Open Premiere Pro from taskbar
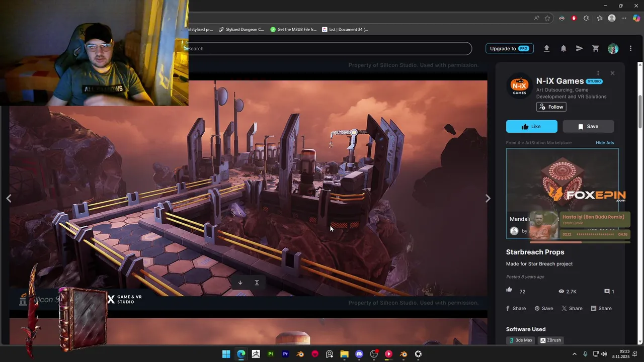This screenshot has height=362, width=644. [285, 354]
